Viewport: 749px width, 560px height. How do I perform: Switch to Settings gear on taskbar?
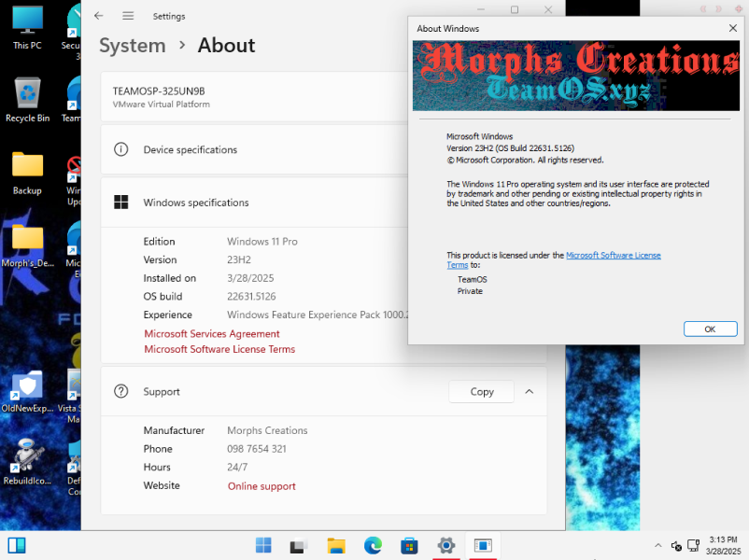[446, 545]
